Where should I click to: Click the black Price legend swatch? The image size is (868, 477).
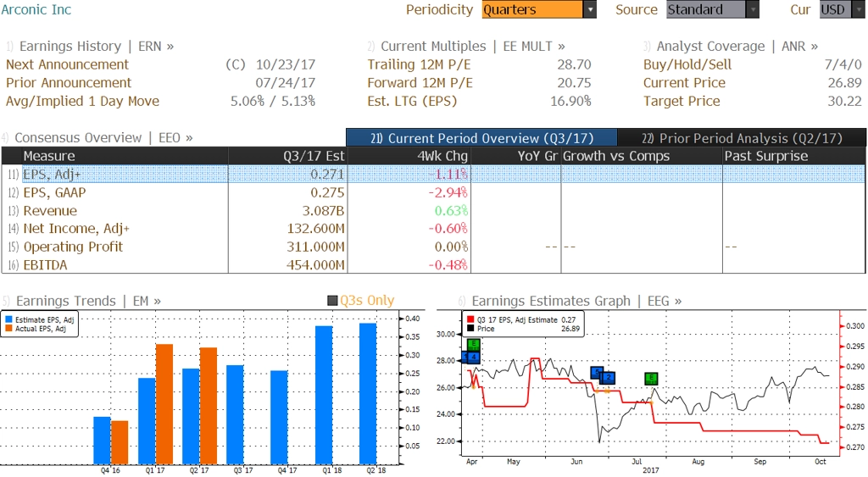pos(470,329)
